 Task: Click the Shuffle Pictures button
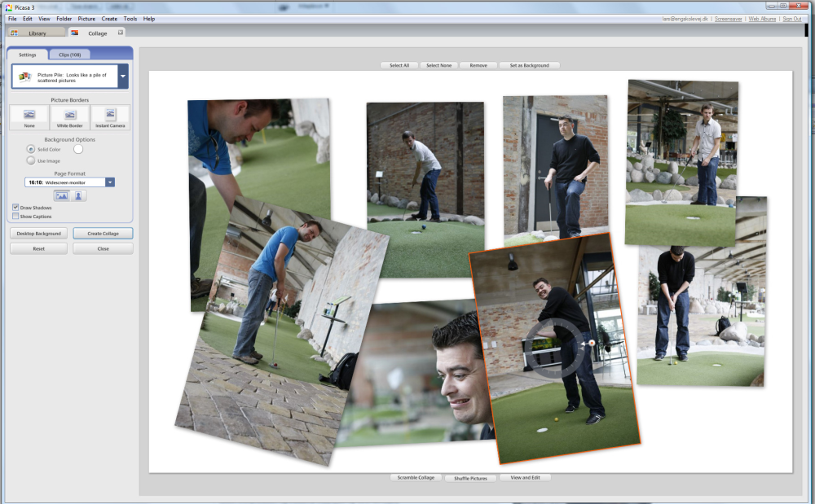pyautogui.click(x=470, y=478)
